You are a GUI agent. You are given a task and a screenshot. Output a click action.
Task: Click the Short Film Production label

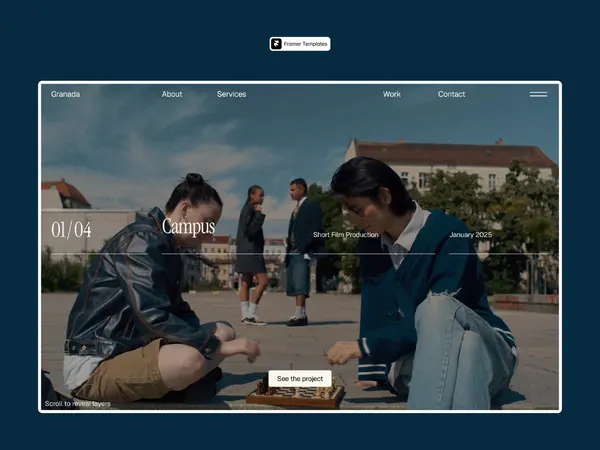[346, 235]
